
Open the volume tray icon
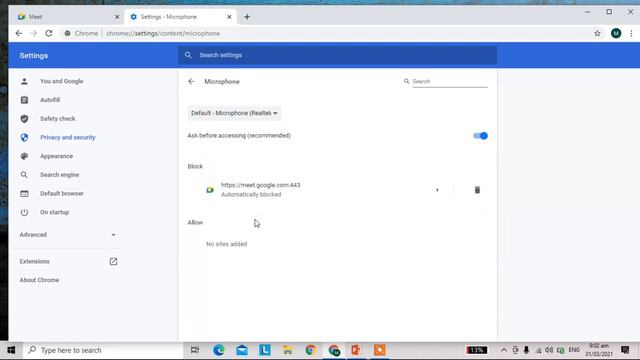[x=549, y=350]
